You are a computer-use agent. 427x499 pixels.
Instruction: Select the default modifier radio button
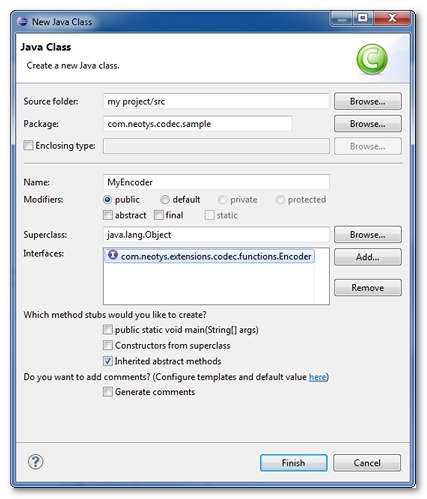(x=165, y=199)
